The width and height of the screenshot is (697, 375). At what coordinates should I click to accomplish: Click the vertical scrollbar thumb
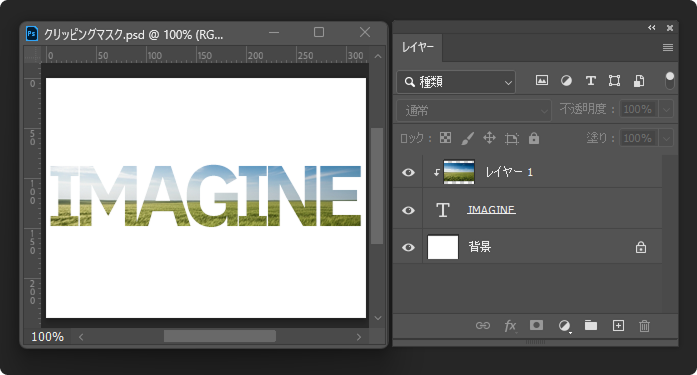[x=377, y=186]
